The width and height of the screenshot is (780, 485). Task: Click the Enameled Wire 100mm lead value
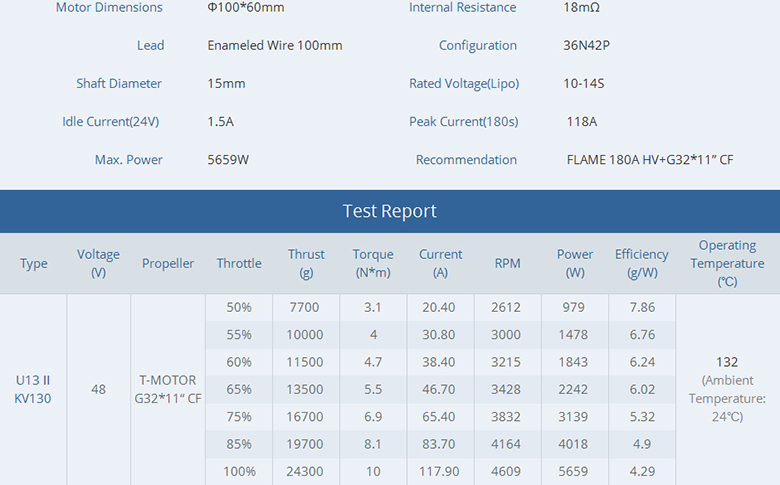[x=275, y=45]
